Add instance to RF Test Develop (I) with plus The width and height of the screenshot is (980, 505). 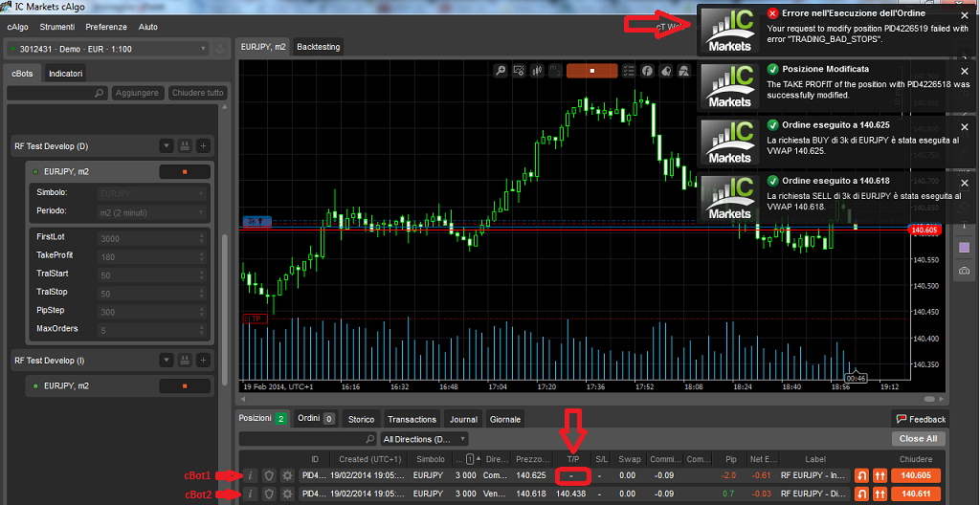pyautogui.click(x=203, y=360)
